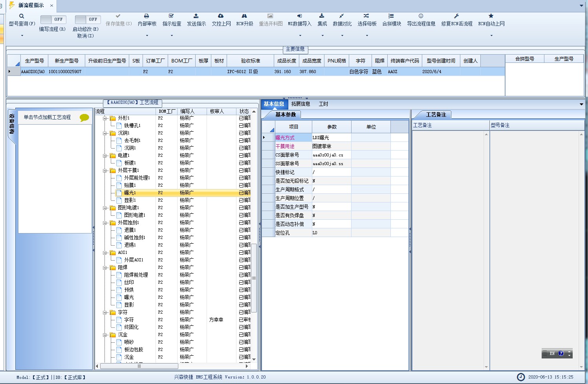Click the MI数据导入 import icon
The height and width of the screenshot is (384, 588).
(299, 16)
